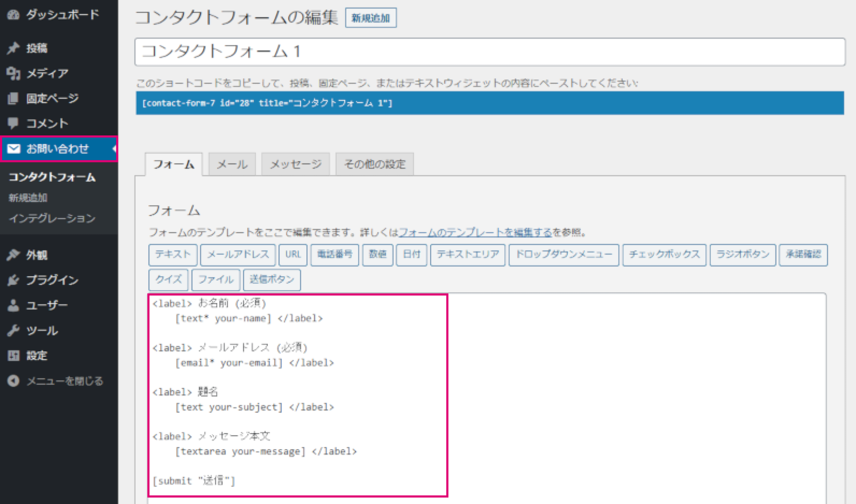Click the plug icon beside プラグイン
Screen dimensions: 856x504
[x=13, y=280]
